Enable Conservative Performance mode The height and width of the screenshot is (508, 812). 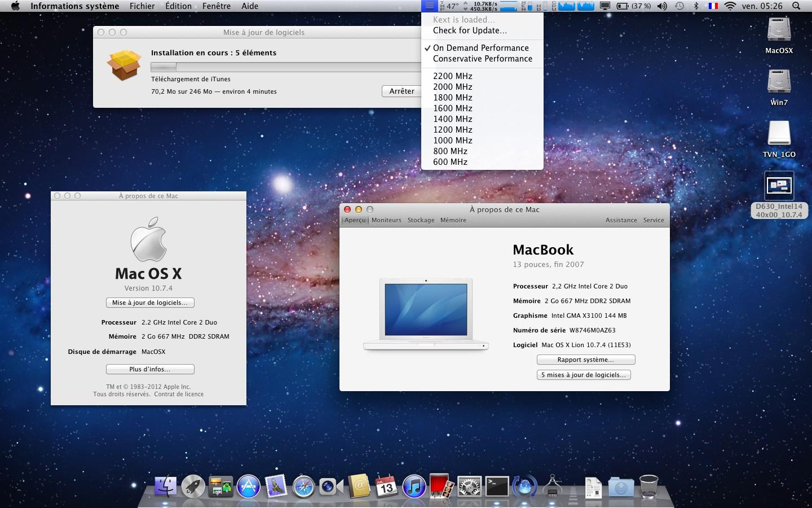[482, 58]
